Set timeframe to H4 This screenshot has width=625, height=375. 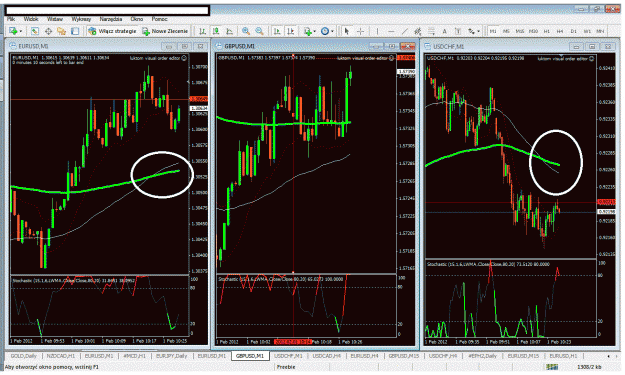tap(560, 31)
